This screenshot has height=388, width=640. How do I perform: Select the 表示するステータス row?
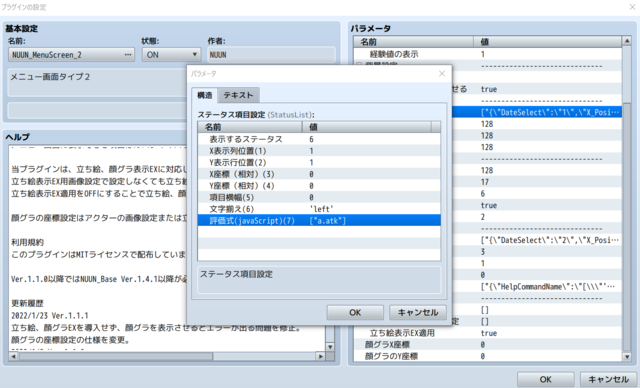pos(319,139)
